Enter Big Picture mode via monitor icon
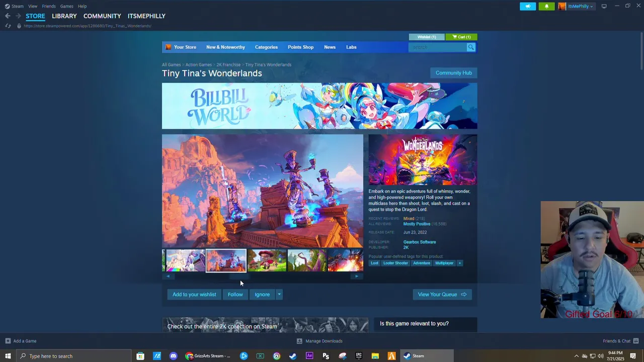 604,6
